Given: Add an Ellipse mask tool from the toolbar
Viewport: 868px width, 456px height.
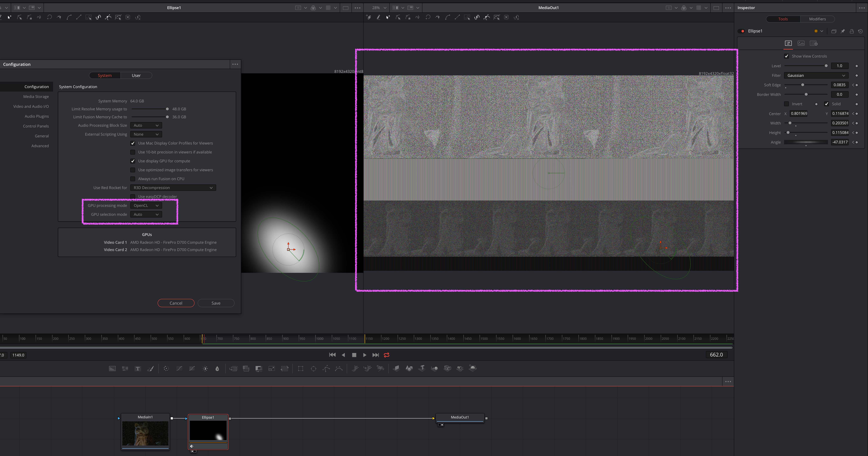Looking at the screenshot, I should coord(313,368).
